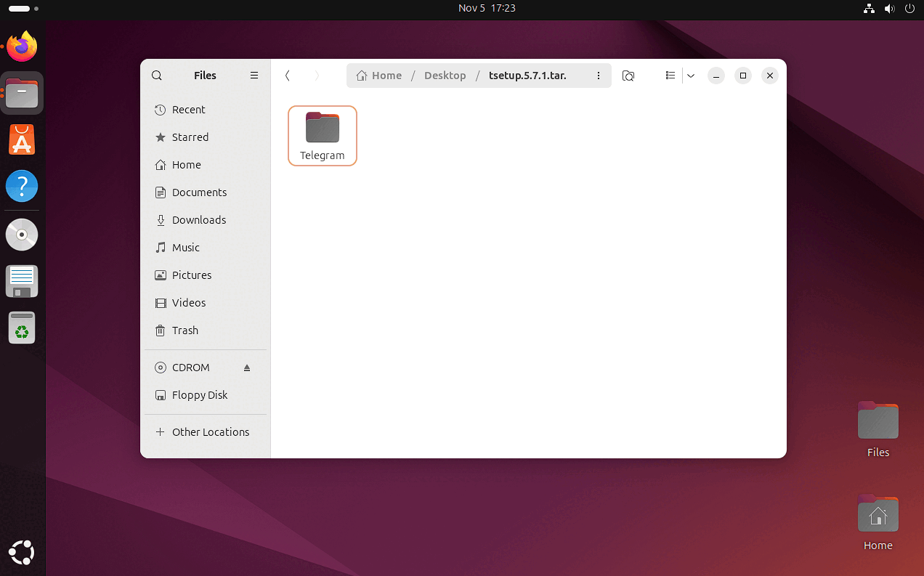Open the Trash icon in the dock
The width and height of the screenshot is (924, 576).
pyautogui.click(x=22, y=328)
